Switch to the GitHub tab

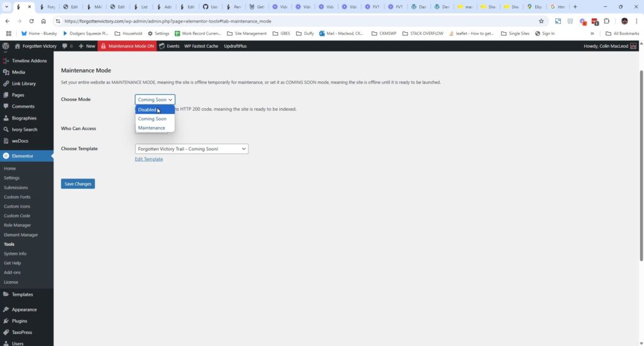[x=210, y=6]
